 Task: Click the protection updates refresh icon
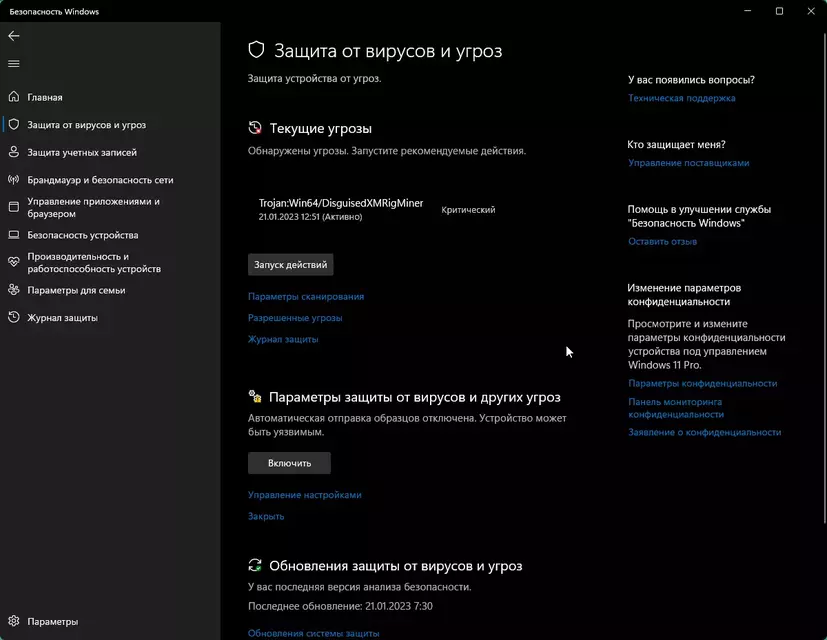pos(255,565)
